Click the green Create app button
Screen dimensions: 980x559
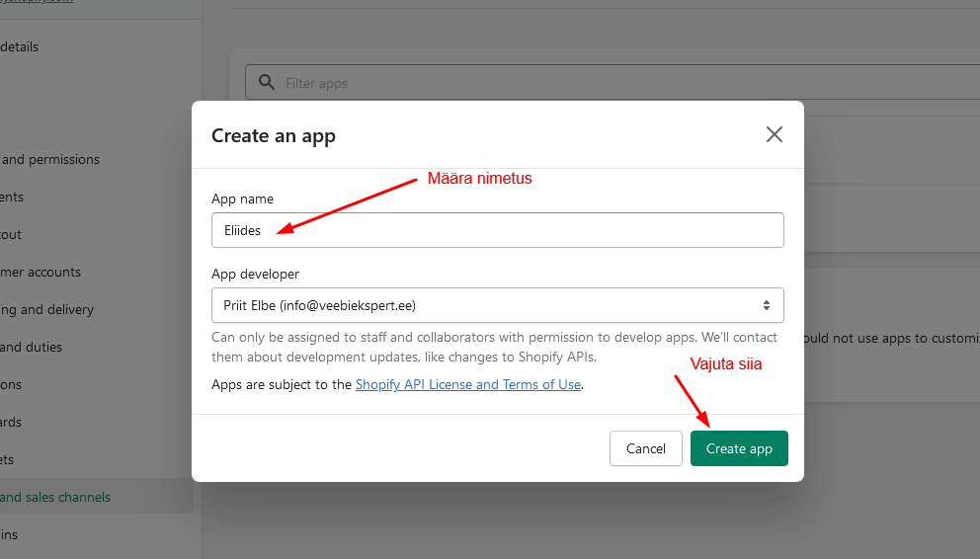pyautogui.click(x=738, y=448)
